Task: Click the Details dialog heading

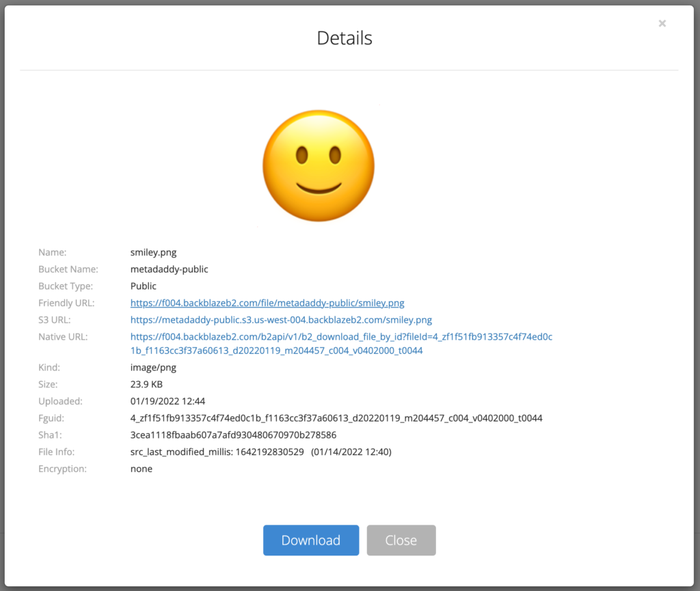Action: [345, 38]
